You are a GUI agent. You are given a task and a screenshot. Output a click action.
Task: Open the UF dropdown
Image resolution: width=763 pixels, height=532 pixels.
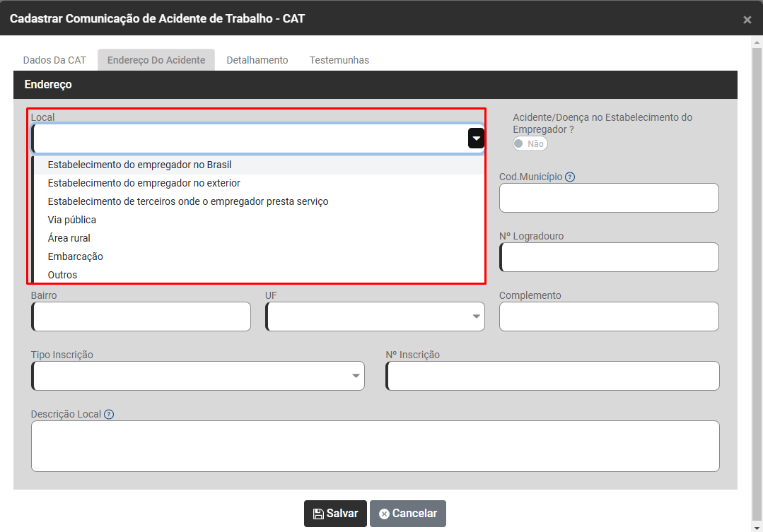[375, 317]
